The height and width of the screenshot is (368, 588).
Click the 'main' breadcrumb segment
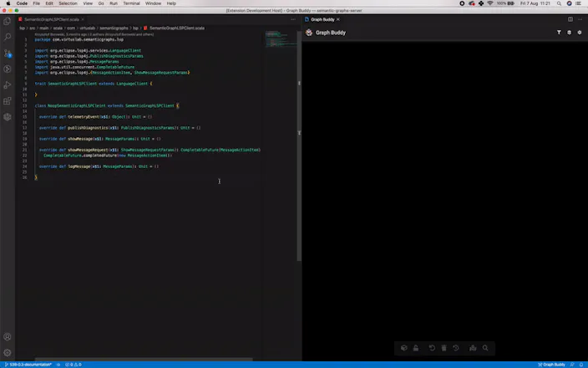click(x=44, y=28)
